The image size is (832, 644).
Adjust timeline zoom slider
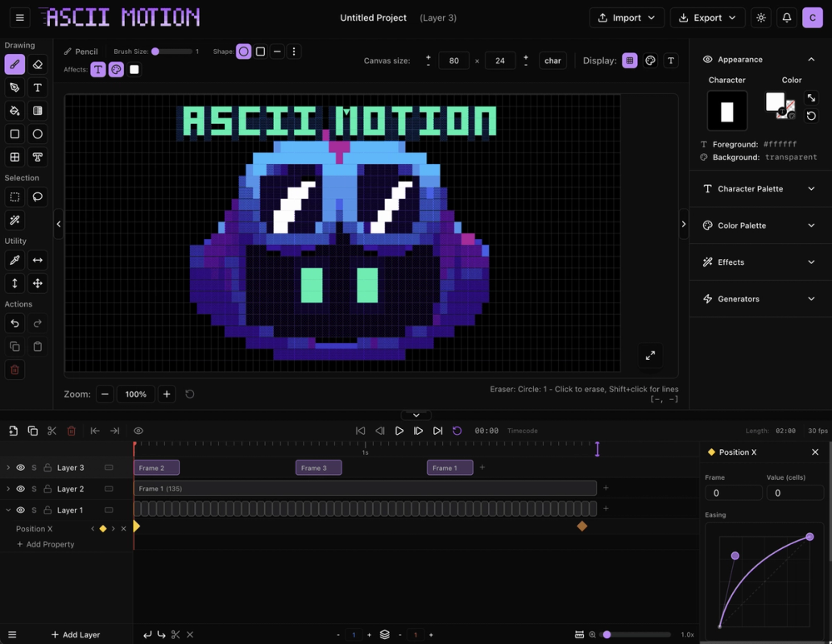[636, 634]
